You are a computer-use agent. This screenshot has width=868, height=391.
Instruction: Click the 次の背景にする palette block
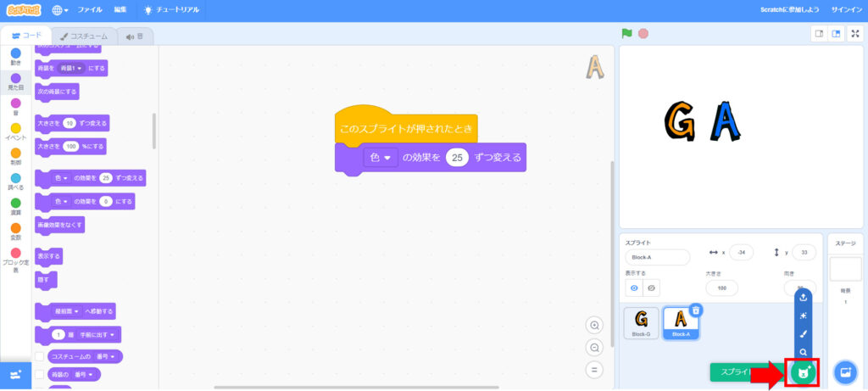[x=57, y=92]
